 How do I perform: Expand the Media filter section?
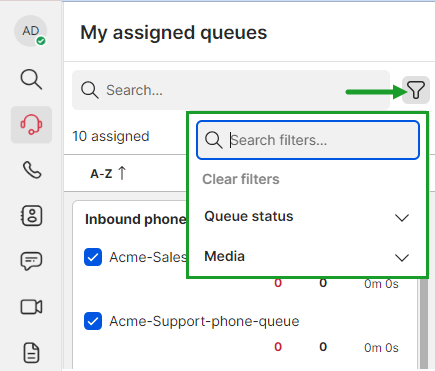[x=307, y=257]
